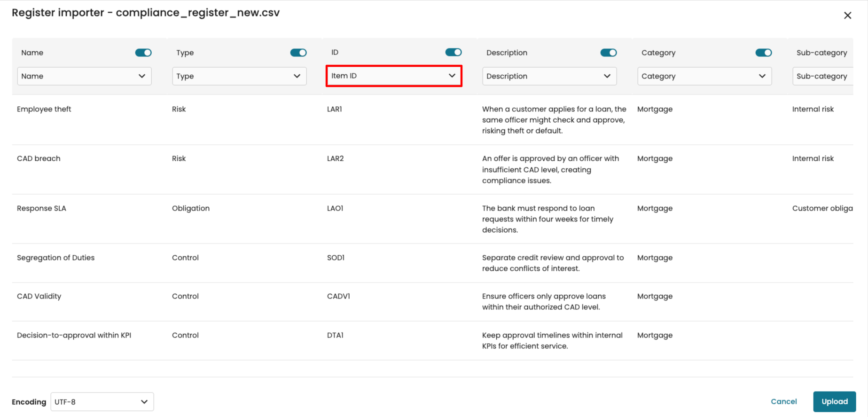Viewport: 868px width, 417px height.
Task: Switch off the Description column toggle
Action: [608, 53]
